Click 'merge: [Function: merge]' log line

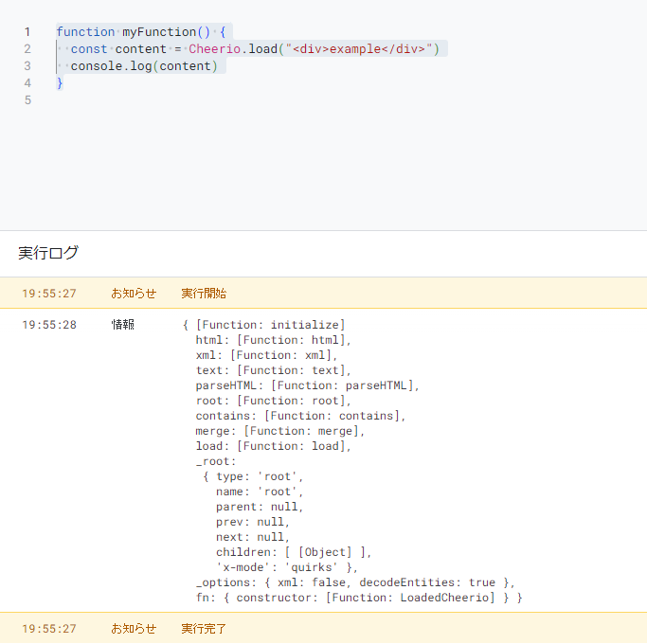[x=280, y=431]
